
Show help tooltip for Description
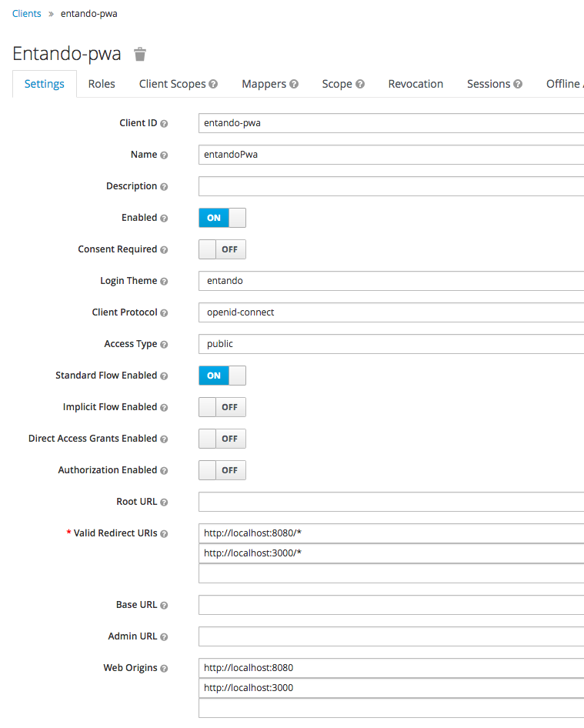point(164,187)
